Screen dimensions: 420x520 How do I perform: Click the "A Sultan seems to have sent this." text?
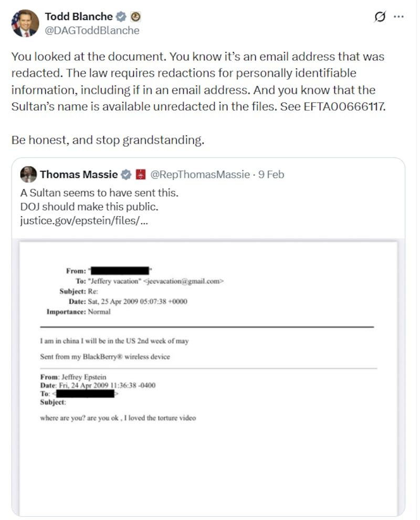(x=99, y=193)
